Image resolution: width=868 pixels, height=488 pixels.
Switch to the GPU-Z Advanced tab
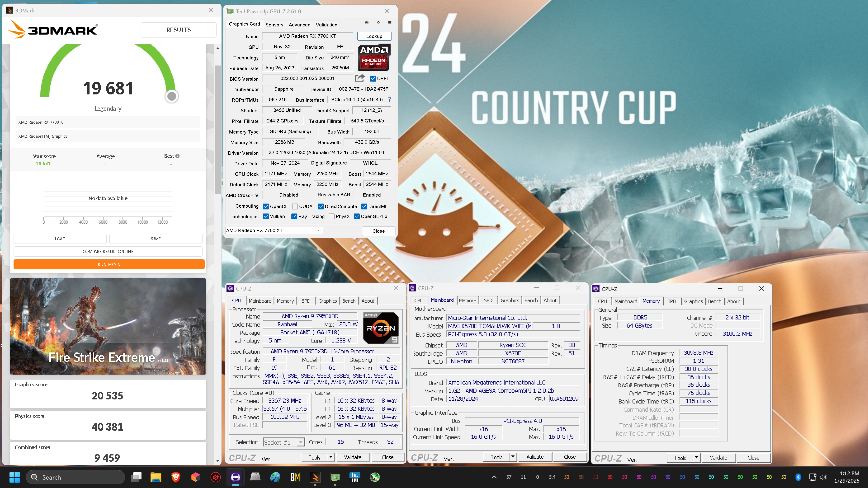click(300, 25)
